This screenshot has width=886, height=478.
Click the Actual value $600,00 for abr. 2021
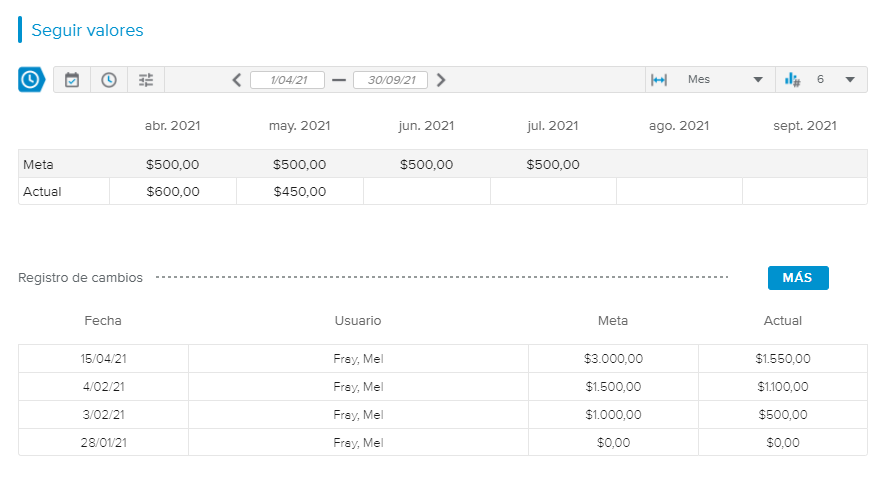point(172,191)
